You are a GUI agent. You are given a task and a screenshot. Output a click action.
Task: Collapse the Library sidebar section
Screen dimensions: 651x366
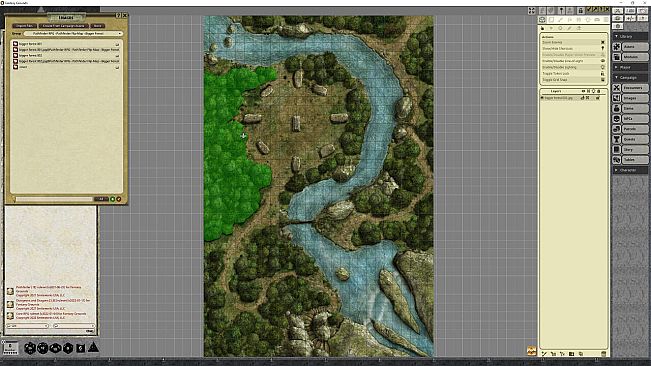pos(630,37)
